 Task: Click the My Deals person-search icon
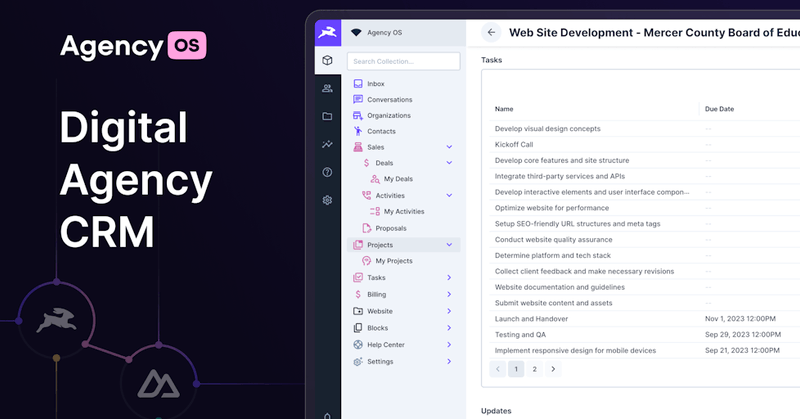pyautogui.click(x=375, y=179)
